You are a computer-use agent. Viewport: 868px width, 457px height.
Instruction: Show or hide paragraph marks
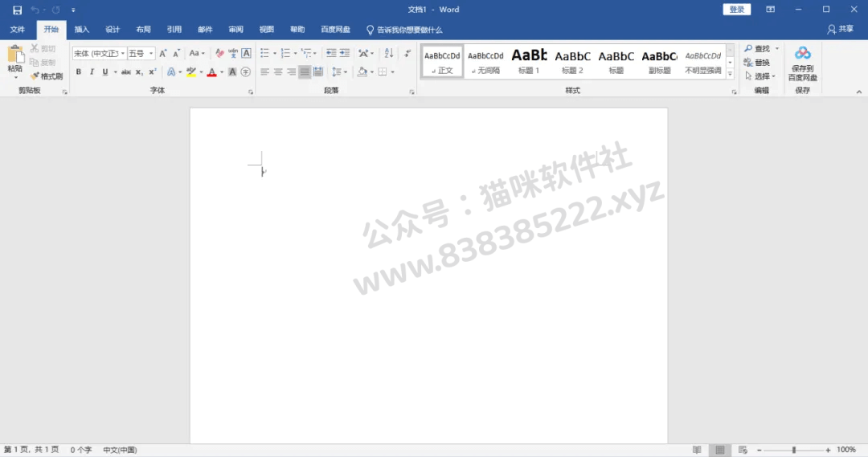(407, 54)
